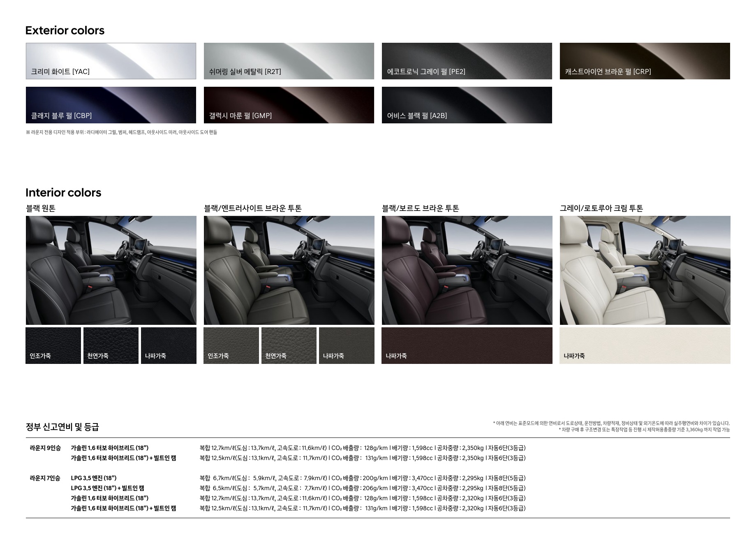Click the 라운지 7인승 LPG 3.5 엔진 (18") row
Image resolution: width=756 pixels, height=544 pixels.
93,478
